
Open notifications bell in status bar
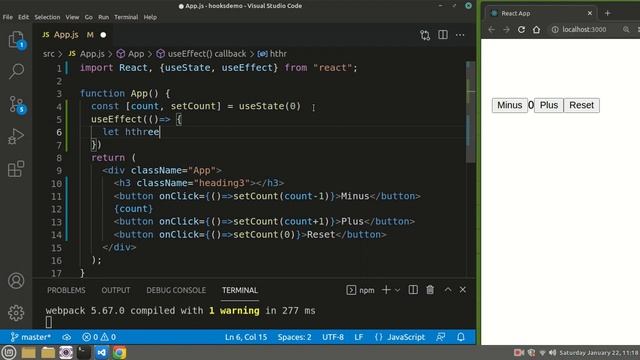point(461,337)
